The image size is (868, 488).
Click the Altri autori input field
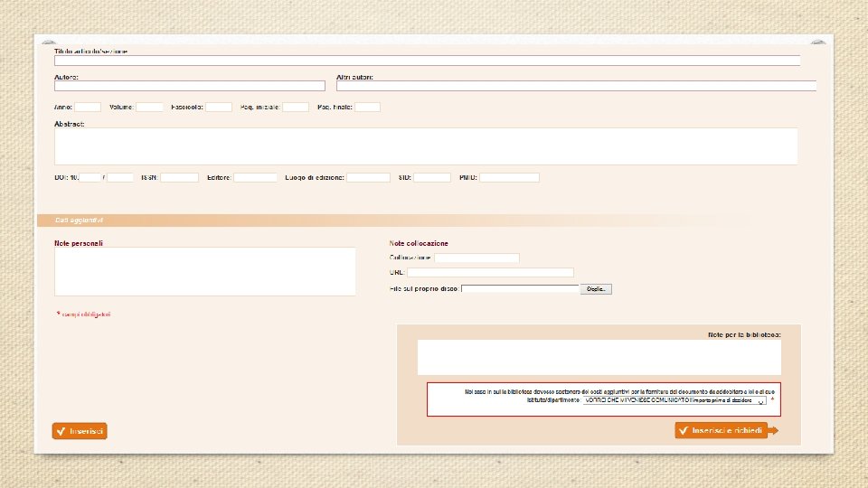[x=576, y=87]
